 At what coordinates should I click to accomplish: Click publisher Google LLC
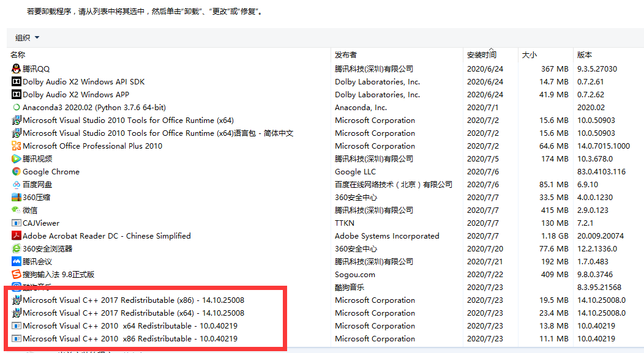355,172
